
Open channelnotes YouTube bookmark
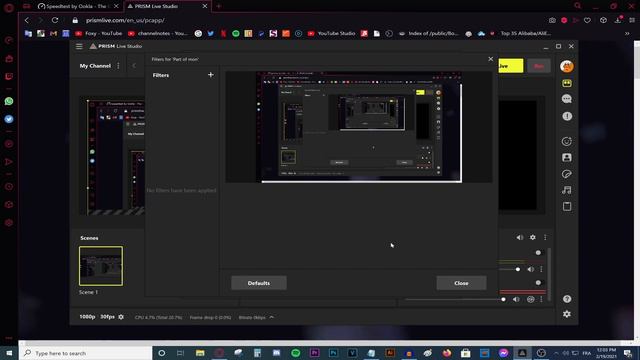click(158, 33)
